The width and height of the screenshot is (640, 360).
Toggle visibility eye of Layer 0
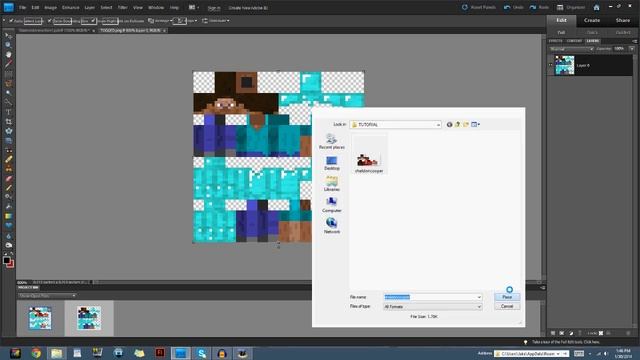click(550, 65)
